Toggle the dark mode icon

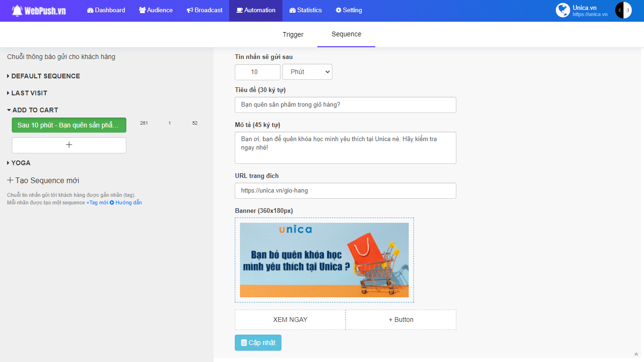(x=623, y=10)
